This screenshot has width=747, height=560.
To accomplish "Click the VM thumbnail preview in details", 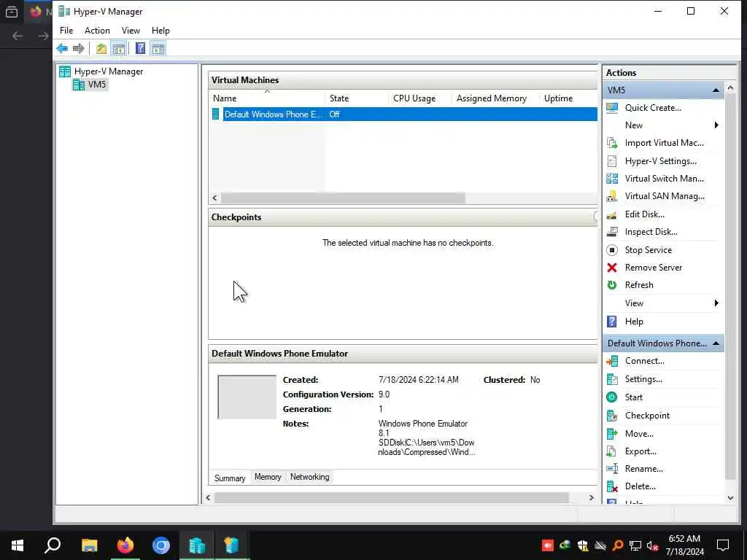I will (247, 397).
